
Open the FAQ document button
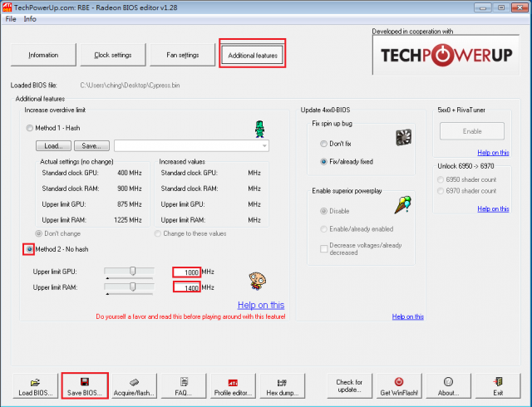click(x=184, y=386)
